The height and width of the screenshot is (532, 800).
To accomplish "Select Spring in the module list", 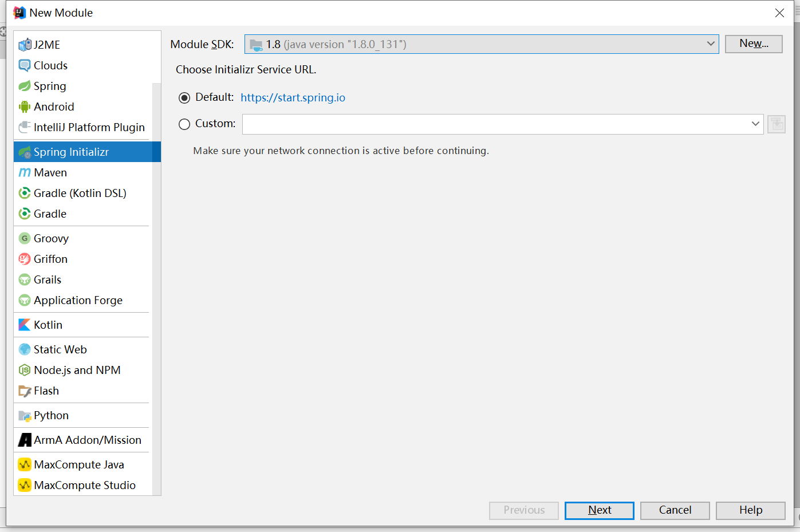I will click(x=83, y=86).
